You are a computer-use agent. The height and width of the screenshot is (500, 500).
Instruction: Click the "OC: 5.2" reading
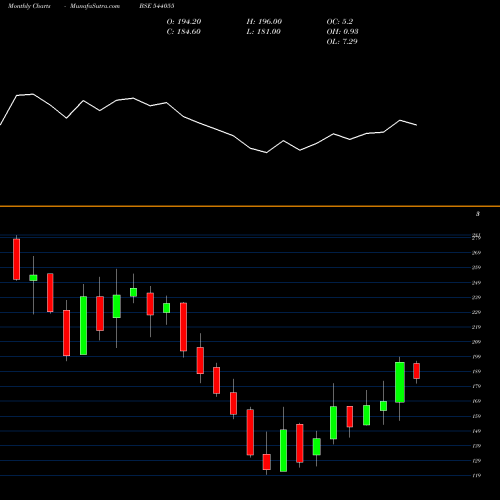(x=340, y=22)
